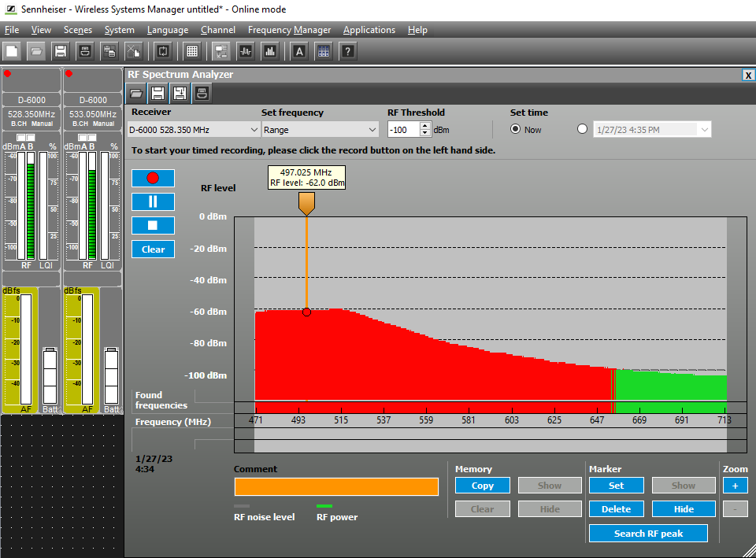Click the Set button under Marker
The width and height of the screenshot is (756, 558).
point(616,486)
